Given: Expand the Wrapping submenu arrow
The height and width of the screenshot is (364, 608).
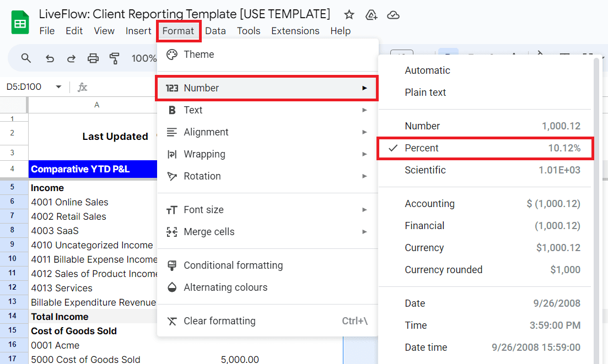Looking at the screenshot, I should pos(364,154).
